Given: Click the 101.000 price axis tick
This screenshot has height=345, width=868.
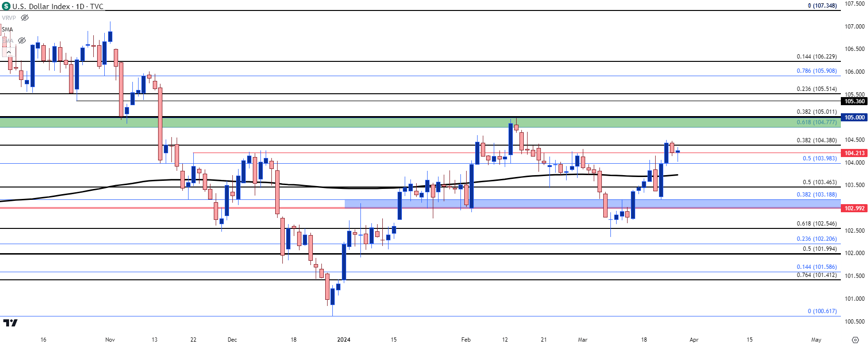Looking at the screenshot, I should tap(854, 298).
